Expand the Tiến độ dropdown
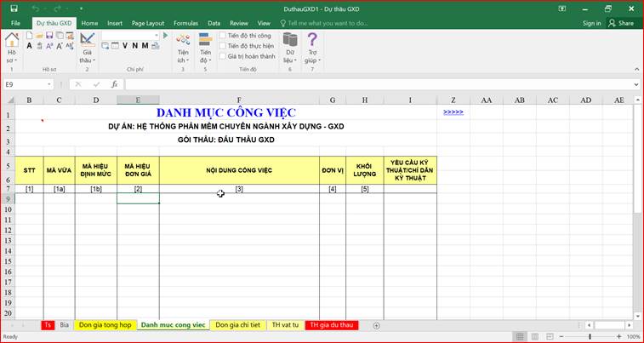 205,60
